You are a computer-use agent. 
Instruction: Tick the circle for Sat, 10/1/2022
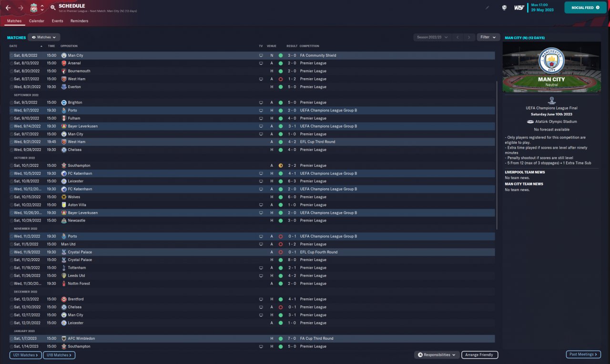click(x=11, y=165)
